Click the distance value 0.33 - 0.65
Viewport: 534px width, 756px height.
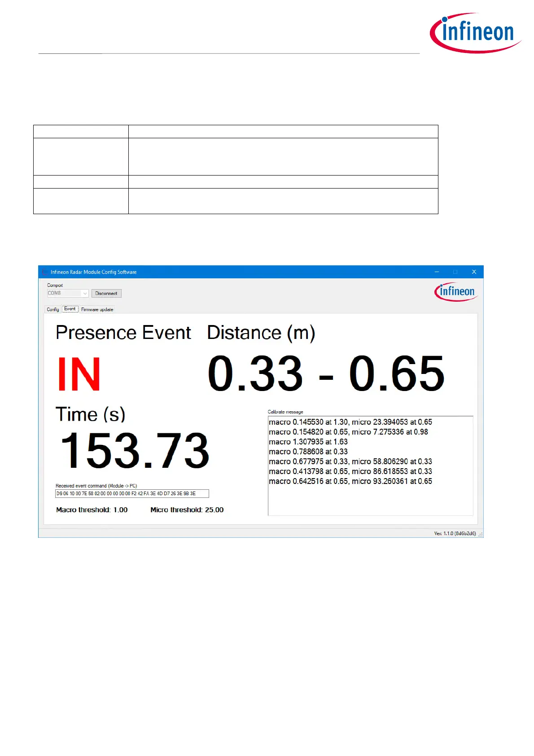(326, 374)
